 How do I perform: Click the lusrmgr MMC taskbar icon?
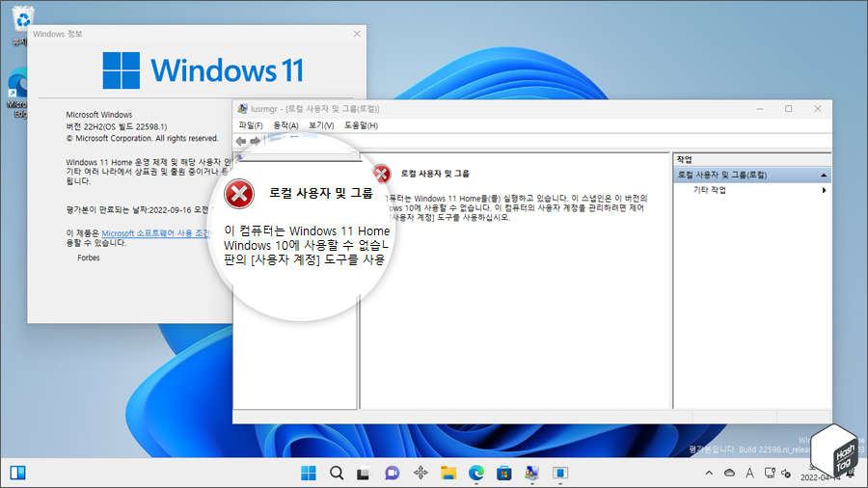tap(532, 474)
